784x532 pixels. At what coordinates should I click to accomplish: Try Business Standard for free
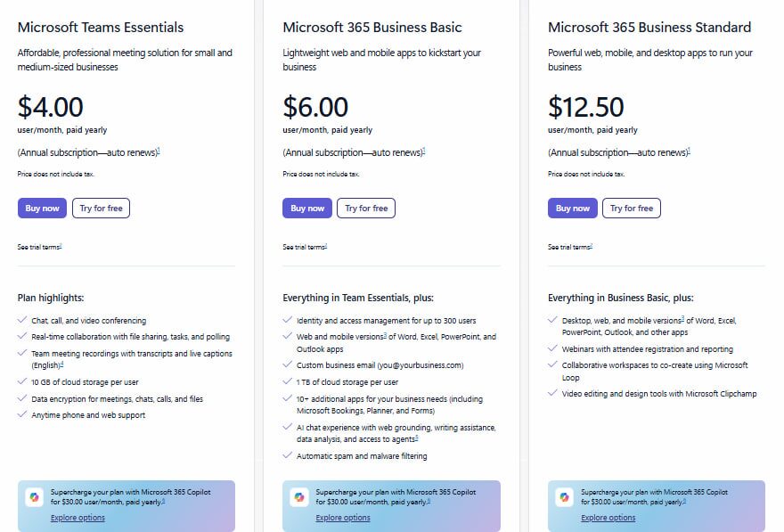point(632,209)
